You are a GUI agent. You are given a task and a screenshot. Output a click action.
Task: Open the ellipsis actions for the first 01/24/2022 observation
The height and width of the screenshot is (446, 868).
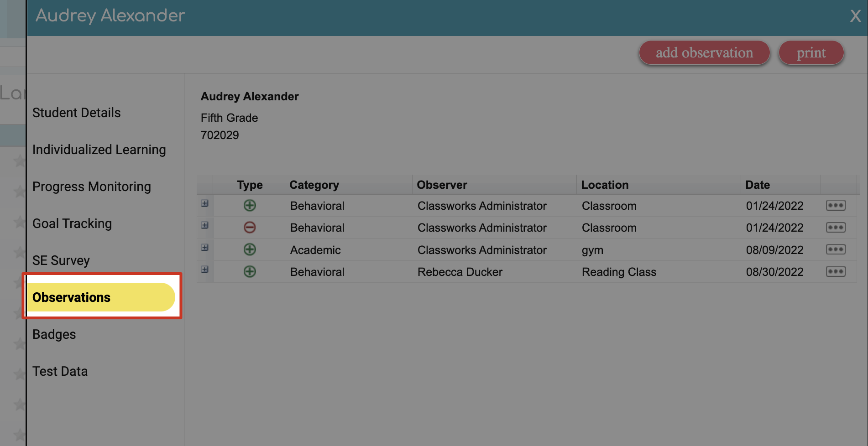coord(836,205)
